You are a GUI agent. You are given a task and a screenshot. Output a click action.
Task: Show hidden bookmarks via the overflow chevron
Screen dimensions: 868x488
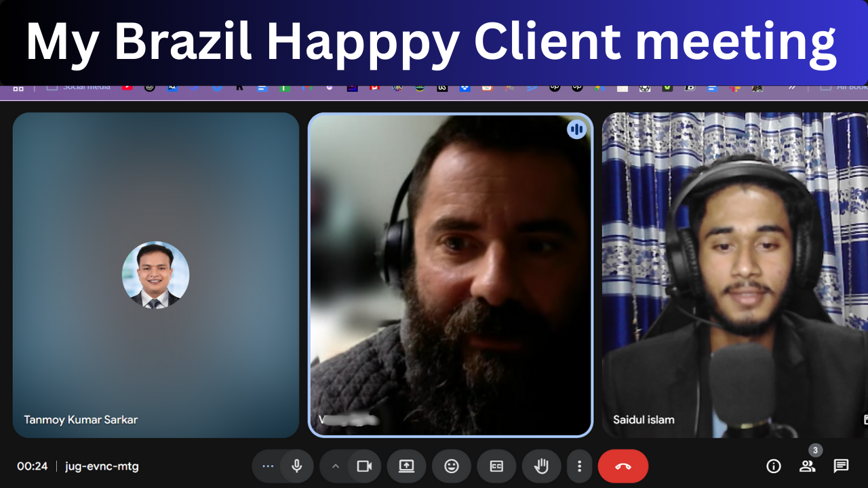click(791, 87)
